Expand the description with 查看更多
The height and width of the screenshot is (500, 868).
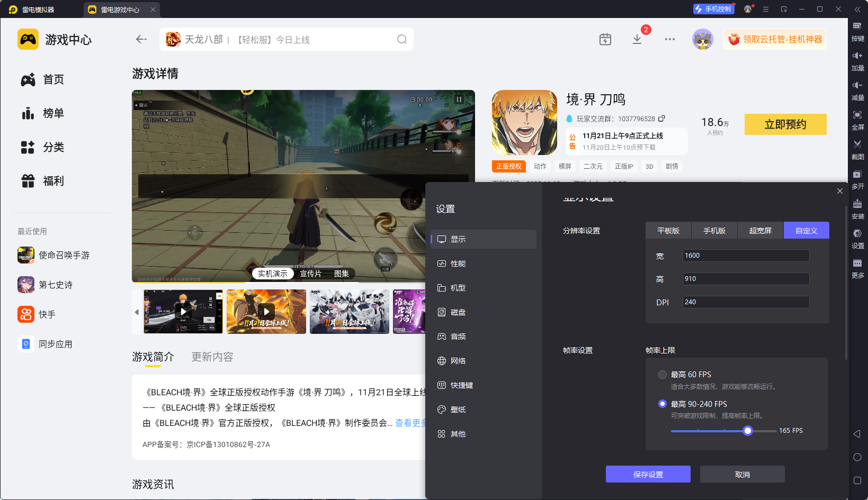tap(410, 423)
